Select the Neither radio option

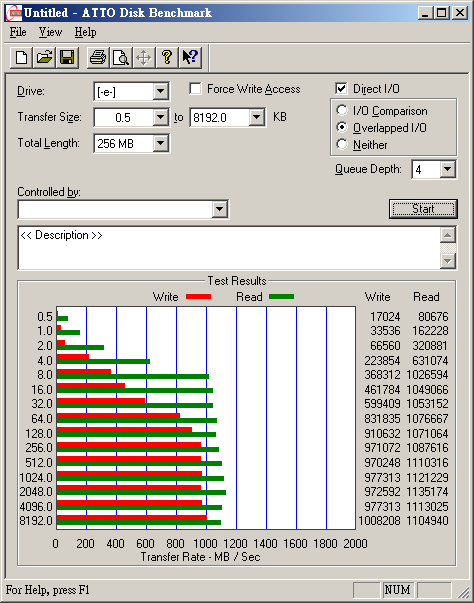coord(341,145)
